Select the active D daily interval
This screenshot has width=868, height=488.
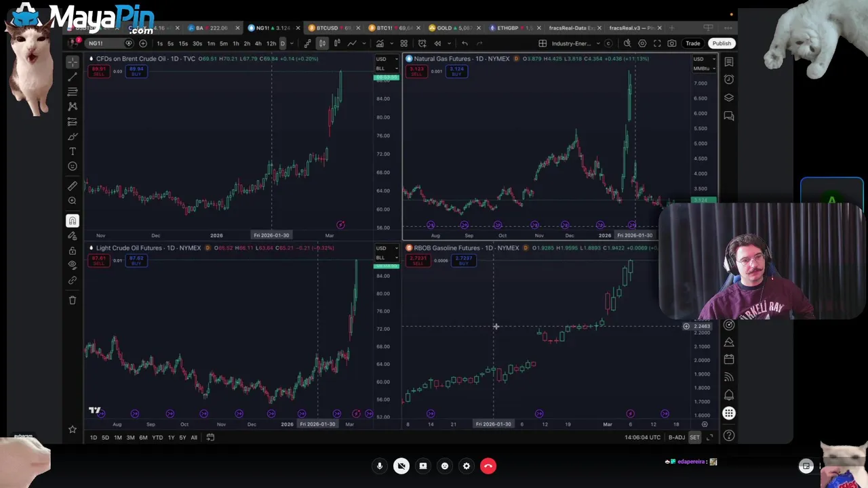283,43
